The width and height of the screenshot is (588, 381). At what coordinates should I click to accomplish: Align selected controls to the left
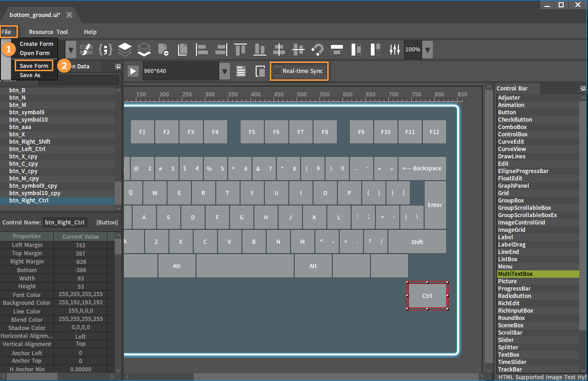(202, 49)
